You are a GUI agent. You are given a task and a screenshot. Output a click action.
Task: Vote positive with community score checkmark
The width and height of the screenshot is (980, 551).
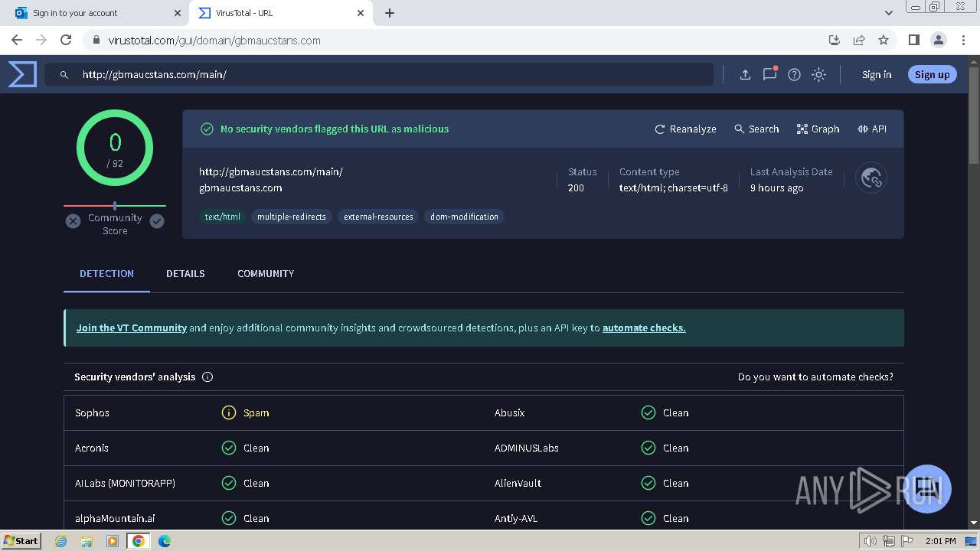point(157,221)
